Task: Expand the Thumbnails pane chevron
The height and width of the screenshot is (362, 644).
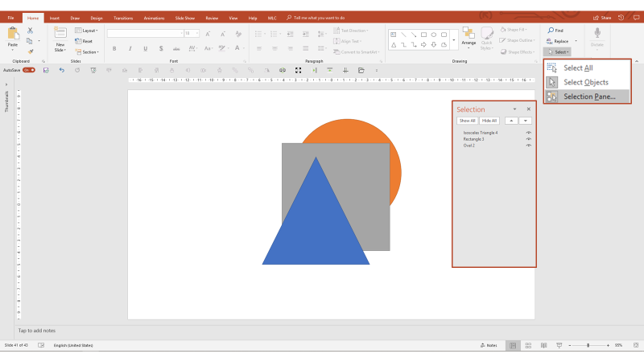Action: (6, 85)
